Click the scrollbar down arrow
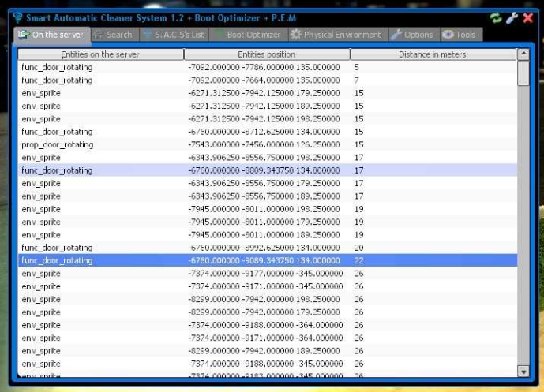Viewport: 544px width, 392px height. click(523, 371)
